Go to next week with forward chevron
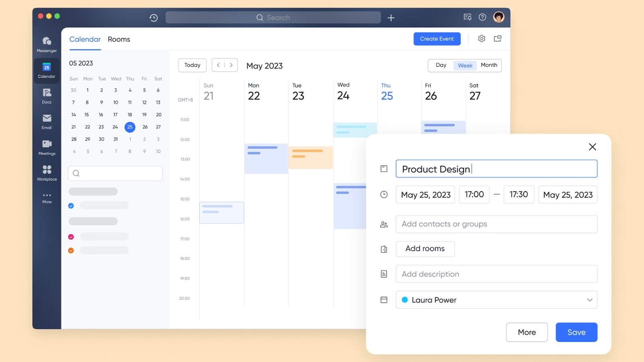The image size is (644, 362). (231, 65)
